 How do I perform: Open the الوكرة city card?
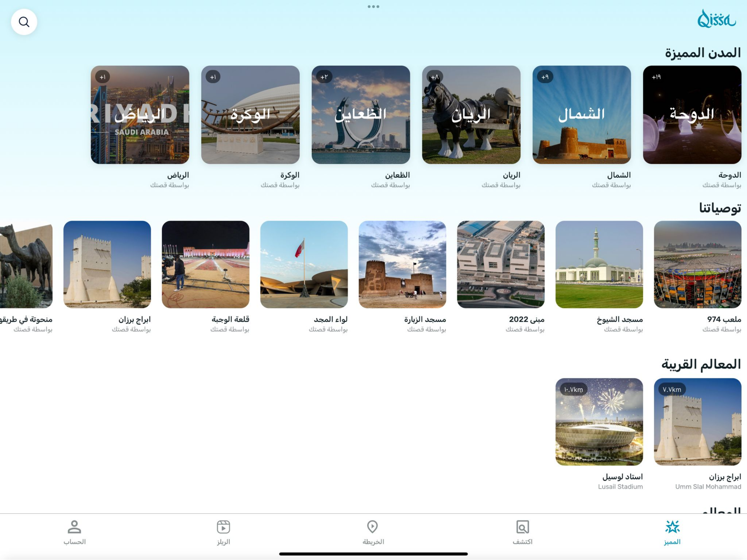coord(250,115)
